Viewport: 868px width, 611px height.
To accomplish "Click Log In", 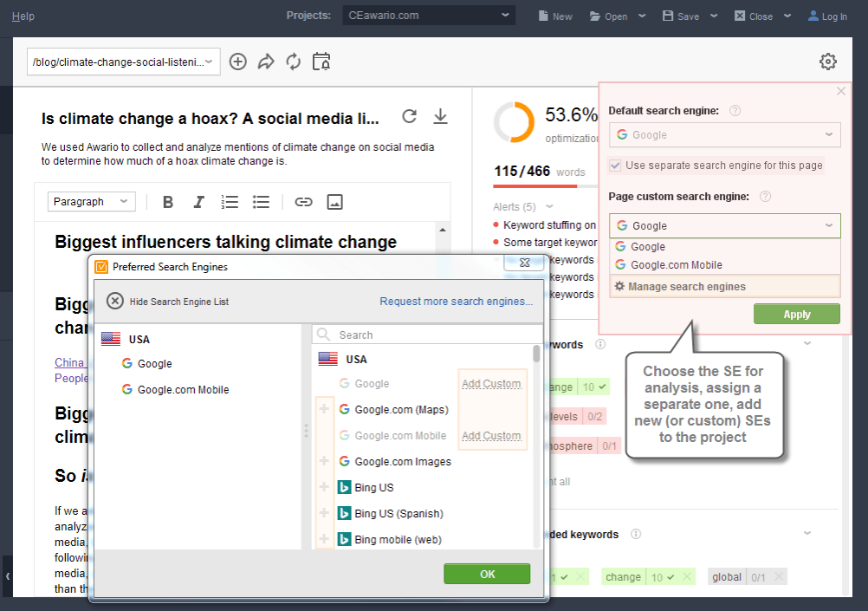I will coord(827,16).
